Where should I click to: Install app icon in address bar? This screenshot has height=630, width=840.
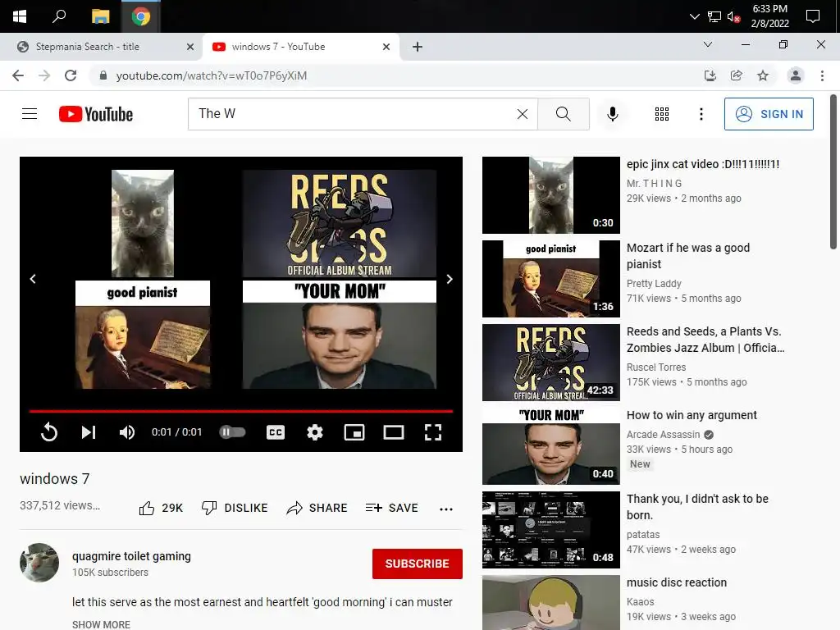point(710,75)
